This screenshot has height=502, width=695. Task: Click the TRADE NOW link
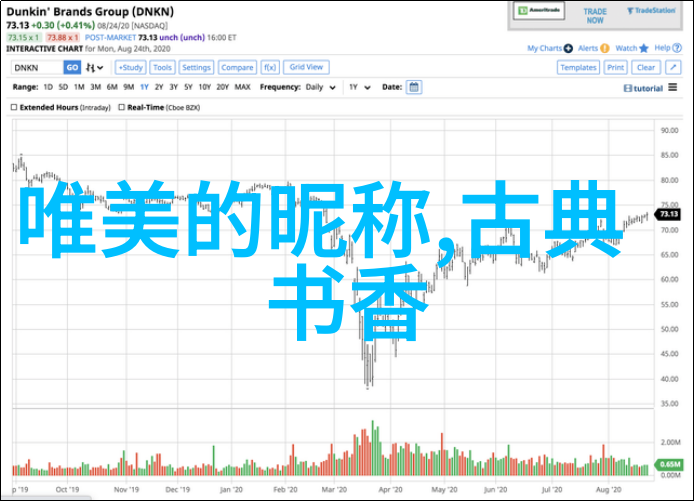point(595,16)
